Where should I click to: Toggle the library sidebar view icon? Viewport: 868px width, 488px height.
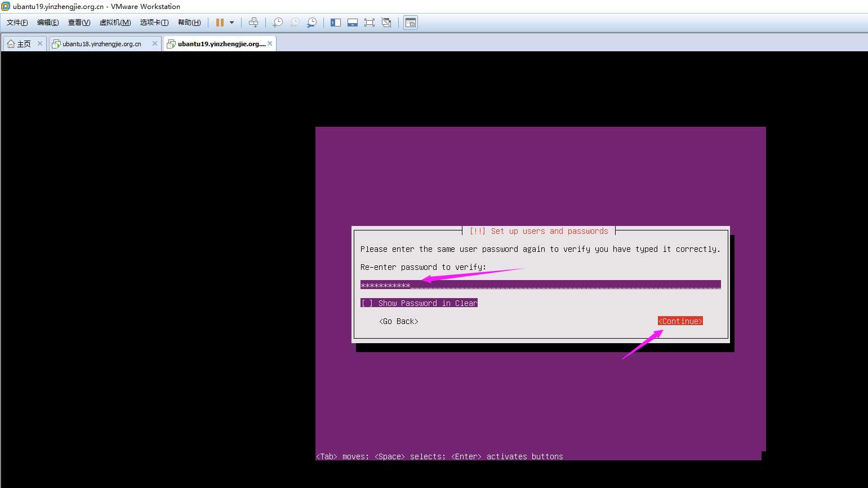click(336, 23)
